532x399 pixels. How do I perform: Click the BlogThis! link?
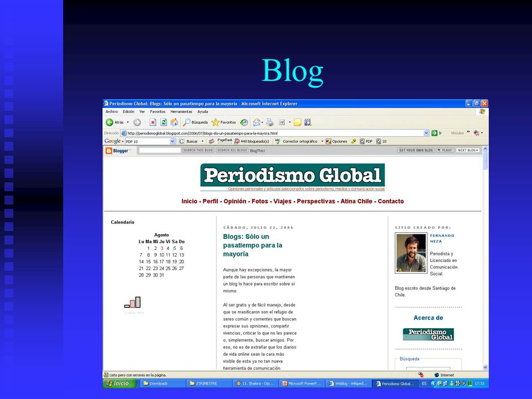(x=258, y=151)
